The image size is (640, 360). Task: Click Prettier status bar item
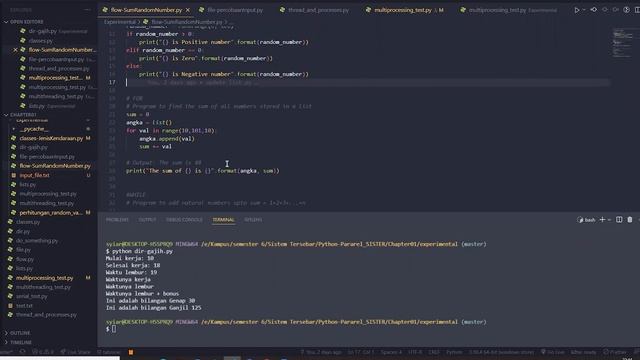click(615, 352)
